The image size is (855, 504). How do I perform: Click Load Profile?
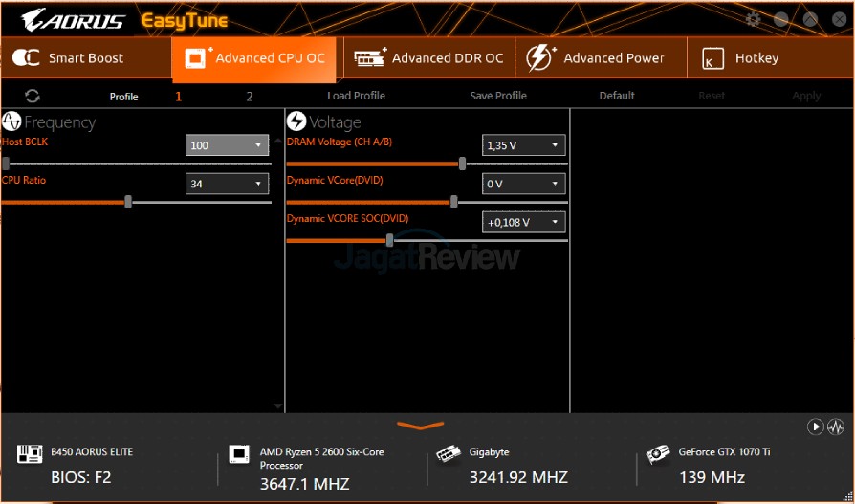tap(356, 96)
